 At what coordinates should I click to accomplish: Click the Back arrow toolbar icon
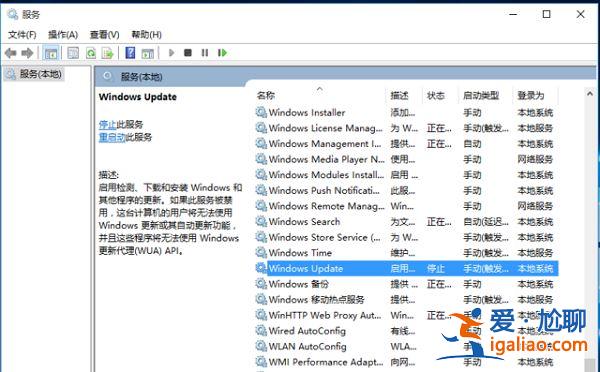coord(11,53)
